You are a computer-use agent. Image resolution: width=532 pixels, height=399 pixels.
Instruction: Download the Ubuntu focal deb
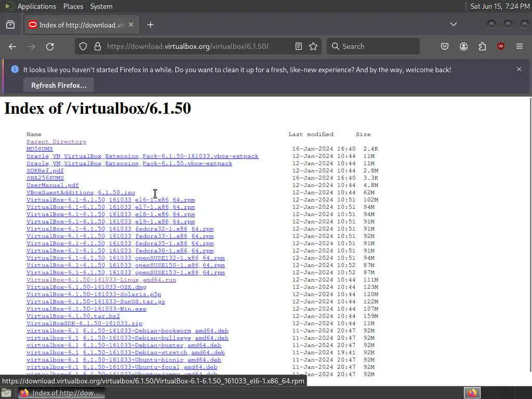[x=122, y=367]
